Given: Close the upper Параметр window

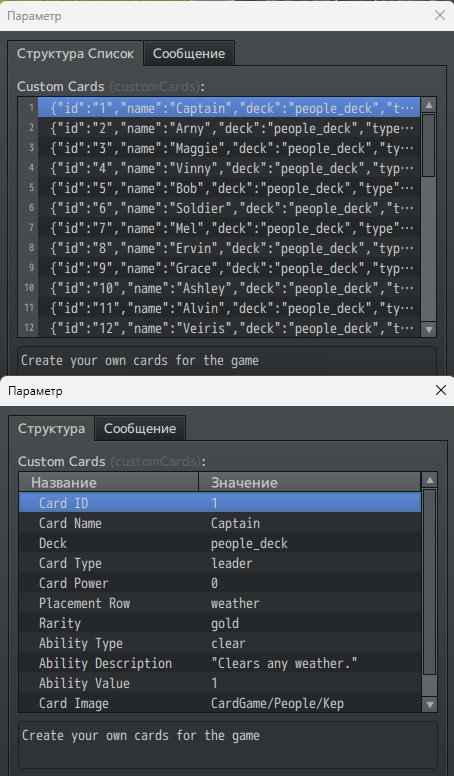Looking at the screenshot, I should click(440, 15).
